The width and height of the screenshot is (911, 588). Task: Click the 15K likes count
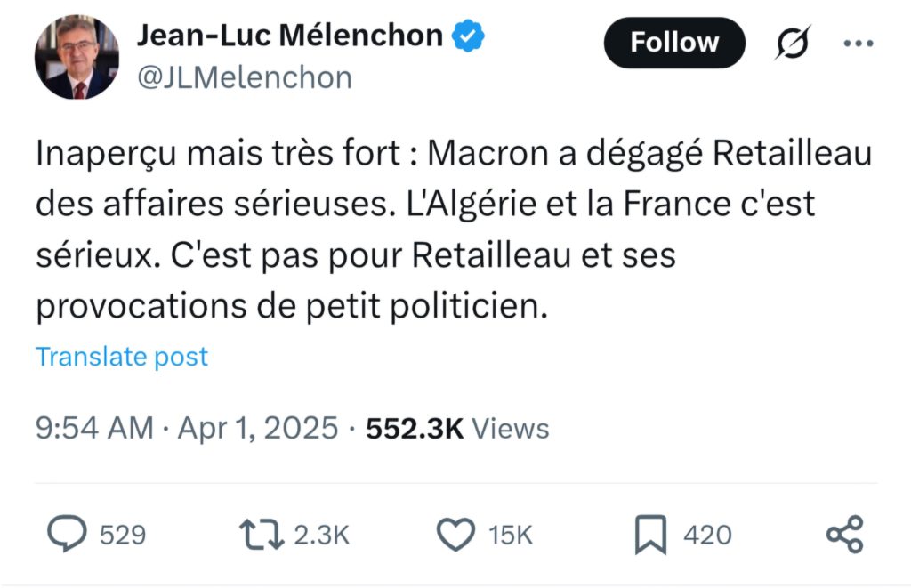pyautogui.click(x=511, y=535)
